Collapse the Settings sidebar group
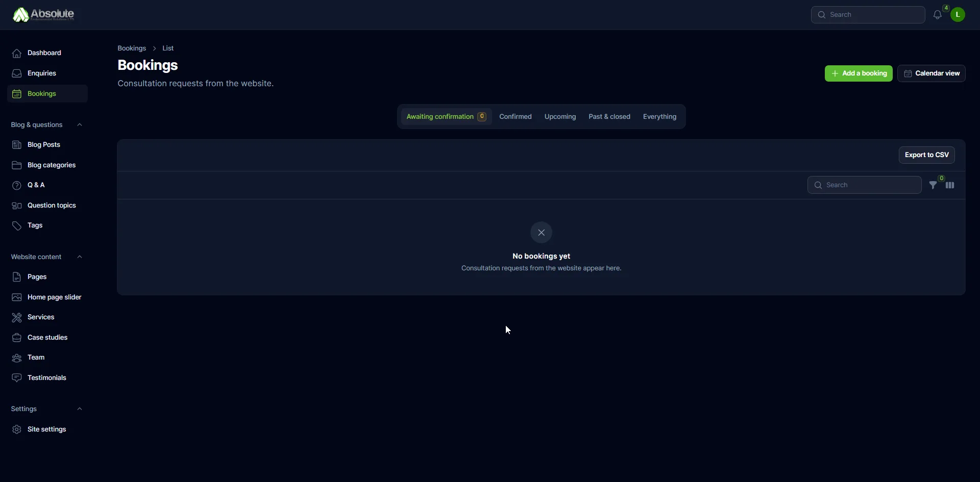Screen dimensions: 980x482 tap(80, 409)
